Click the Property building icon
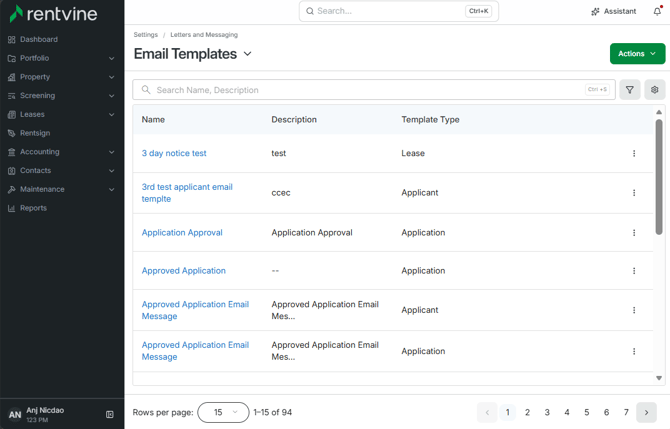 click(12, 77)
